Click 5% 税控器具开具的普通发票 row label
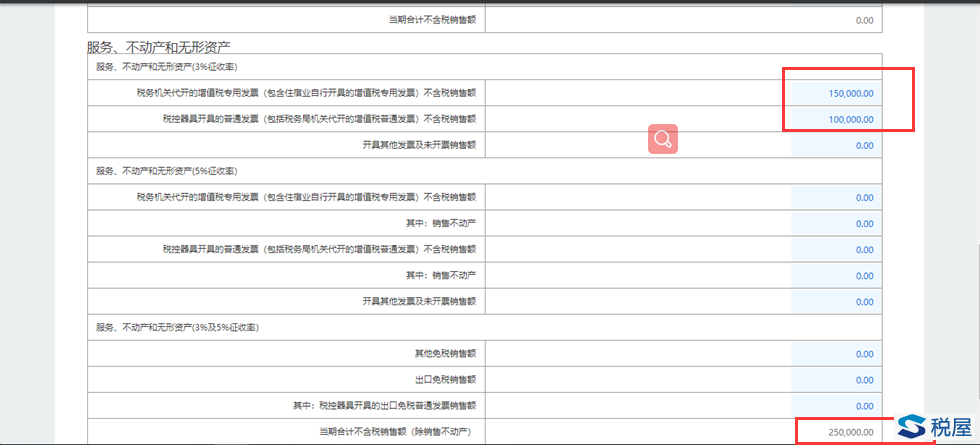This screenshot has width=980, height=445. click(319, 250)
